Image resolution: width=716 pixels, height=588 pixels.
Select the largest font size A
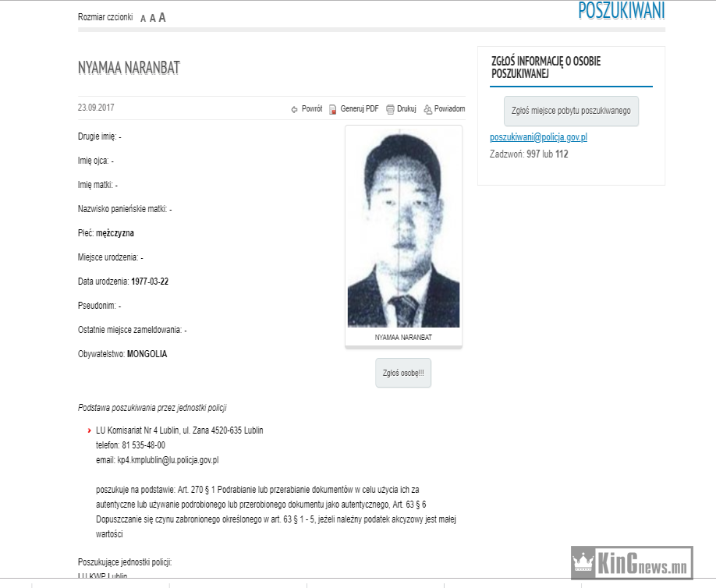(162, 18)
